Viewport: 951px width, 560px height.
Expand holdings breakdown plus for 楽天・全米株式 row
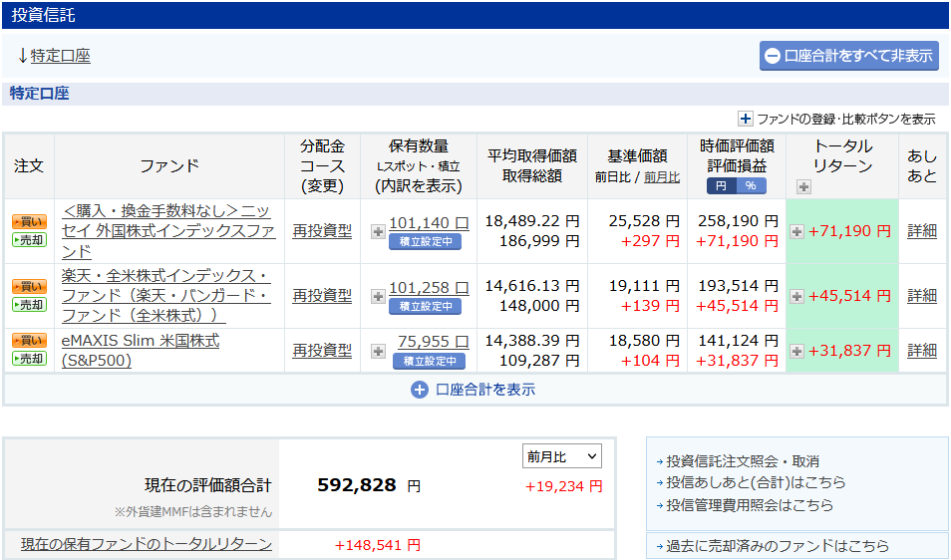378,296
